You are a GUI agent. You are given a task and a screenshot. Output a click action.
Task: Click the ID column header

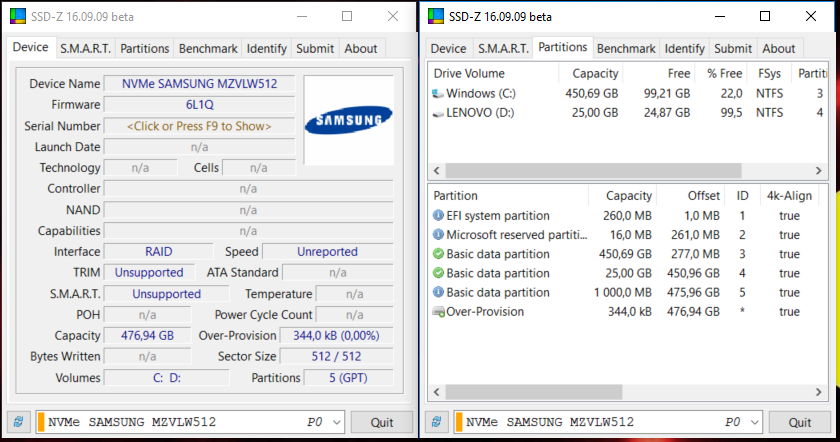click(x=742, y=196)
